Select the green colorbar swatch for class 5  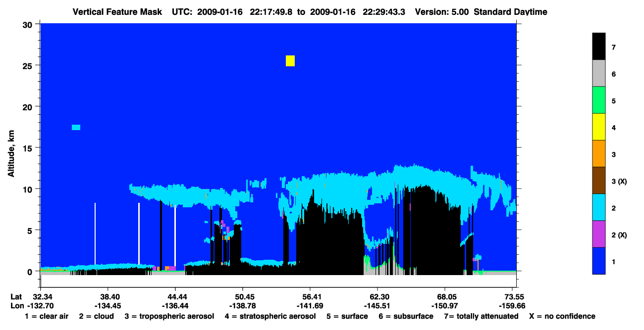[599, 100]
